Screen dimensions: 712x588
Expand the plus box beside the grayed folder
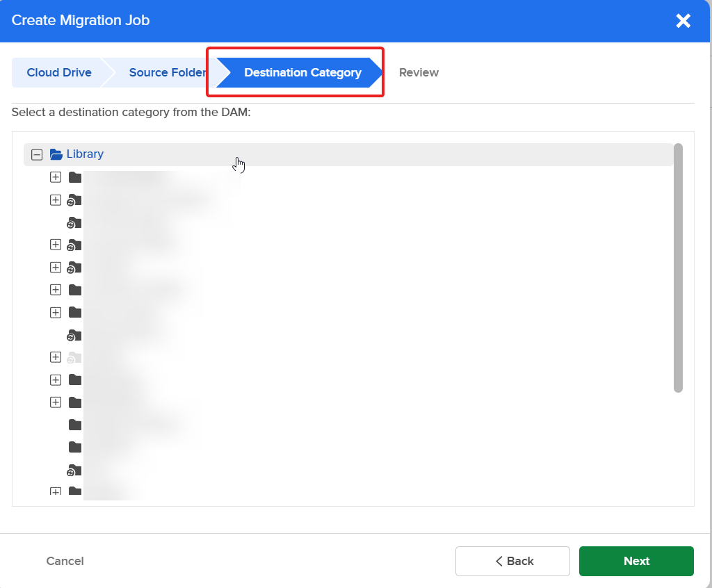pyautogui.click(x=56, y=357)
